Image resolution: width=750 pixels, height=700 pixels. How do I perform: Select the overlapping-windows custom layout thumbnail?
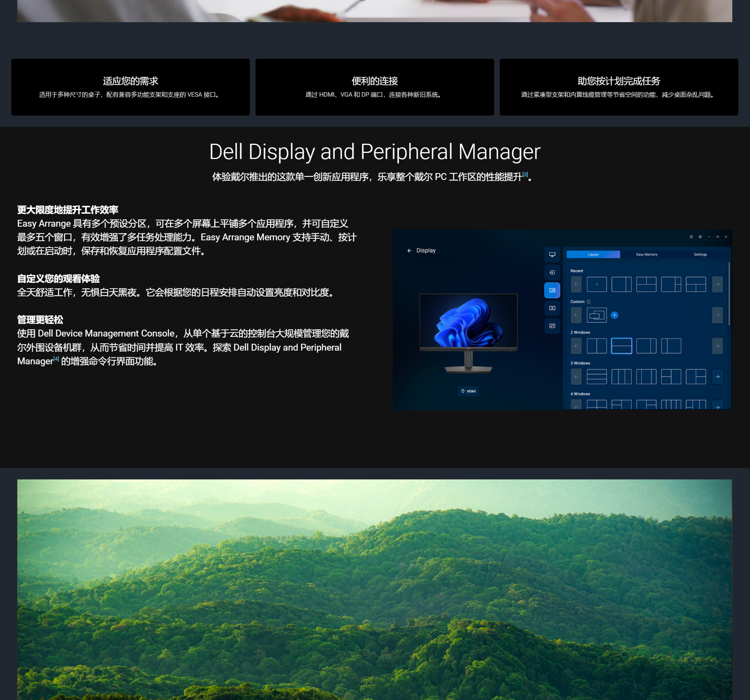tap(597, 315)
